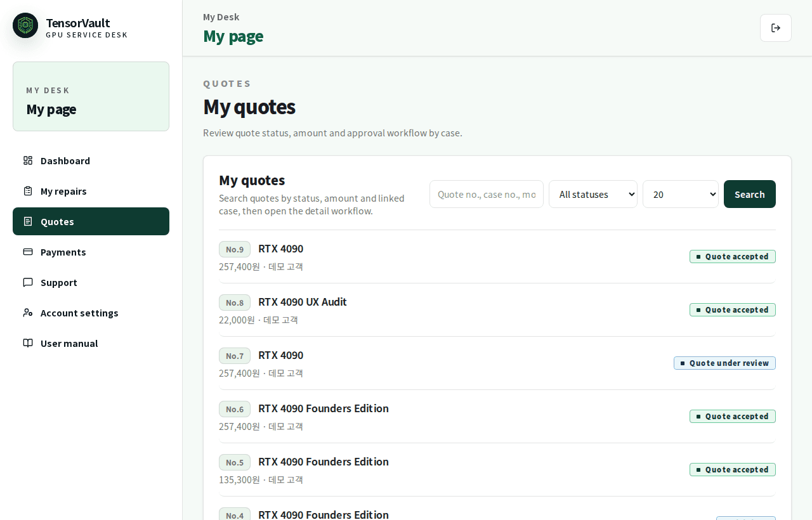Click the 135,300원 amount text
Image resolution: width=812 pixels, height=520 pixels.
240,480
